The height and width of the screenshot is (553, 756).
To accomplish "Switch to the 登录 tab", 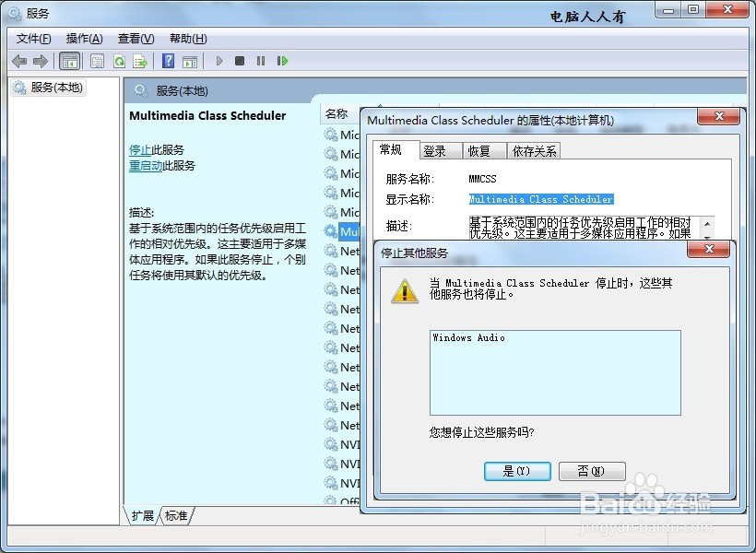I will pyautogui.click(x=441, y=151).
